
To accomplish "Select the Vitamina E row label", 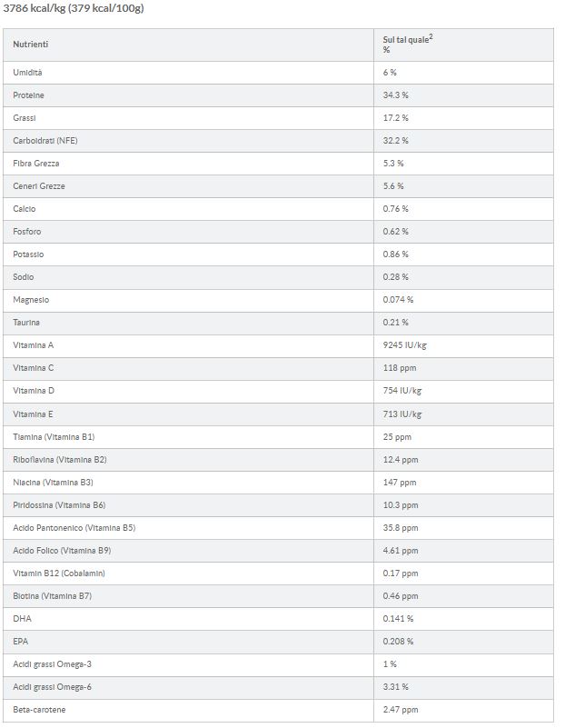I will click(x=34, y=414).
